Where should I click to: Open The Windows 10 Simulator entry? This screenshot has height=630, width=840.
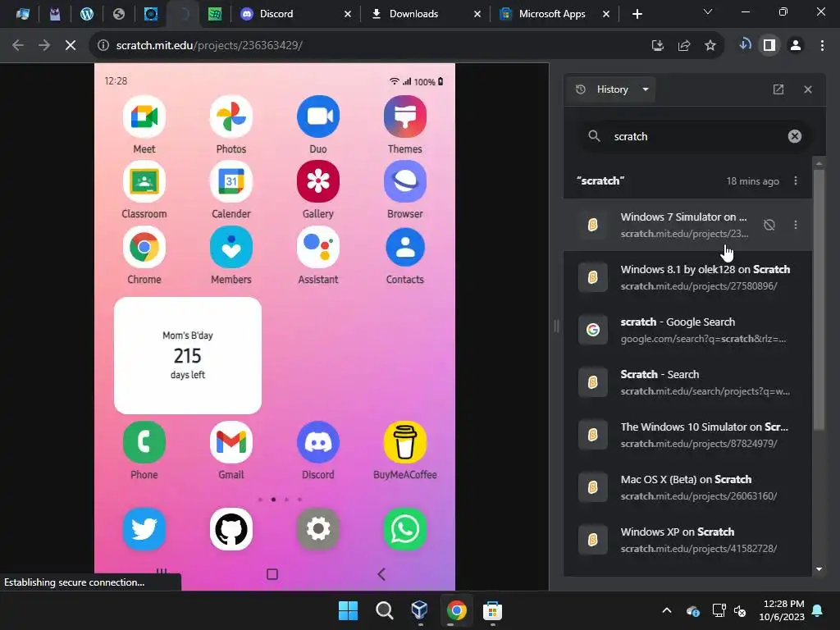coord(688,435)
